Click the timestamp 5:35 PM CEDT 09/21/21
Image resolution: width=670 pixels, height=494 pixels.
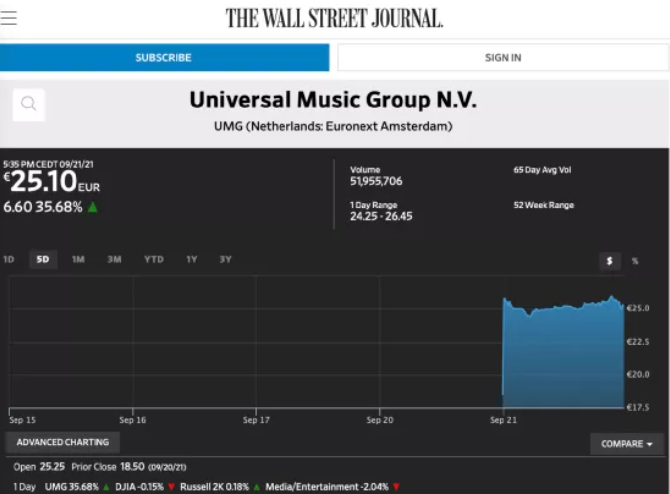pyautogui.click(x=48, y=164)
